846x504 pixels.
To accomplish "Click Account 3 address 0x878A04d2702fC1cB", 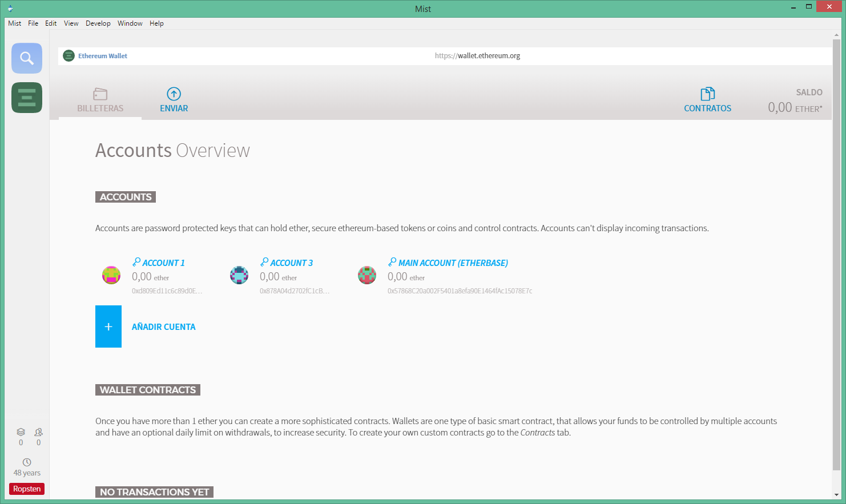I will pyautogui.click(x=295, y=291).
